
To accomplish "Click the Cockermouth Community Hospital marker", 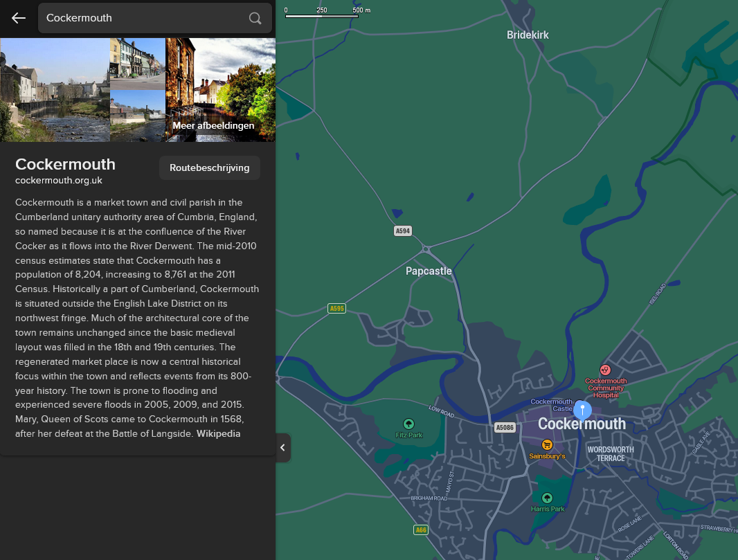I will click(605, 370).
